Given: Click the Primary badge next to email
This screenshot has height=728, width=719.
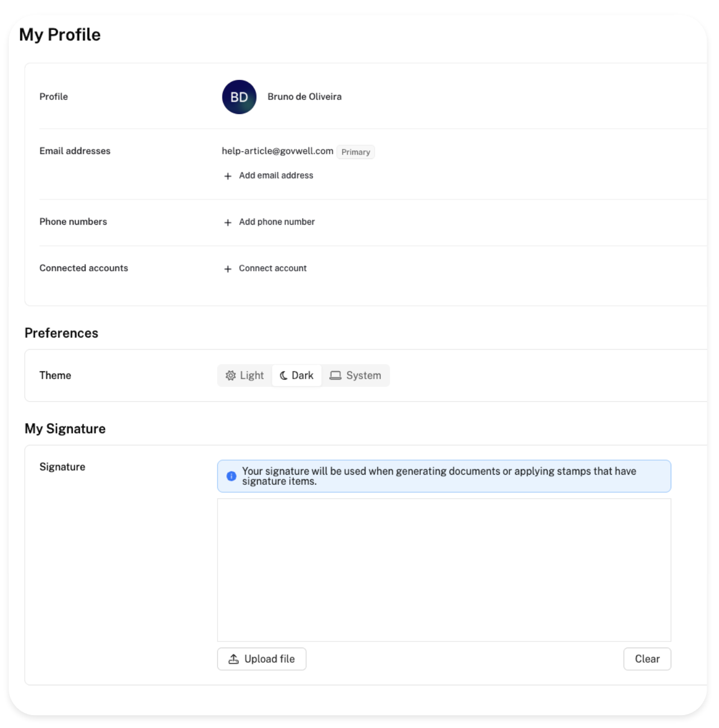Looking at the screenshot, I should [x=356, y=152].
